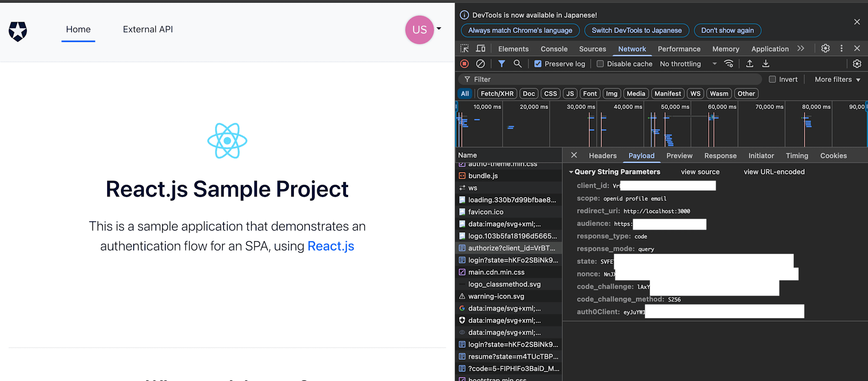
Task: Open the request Headers tab
Action: 602,156
